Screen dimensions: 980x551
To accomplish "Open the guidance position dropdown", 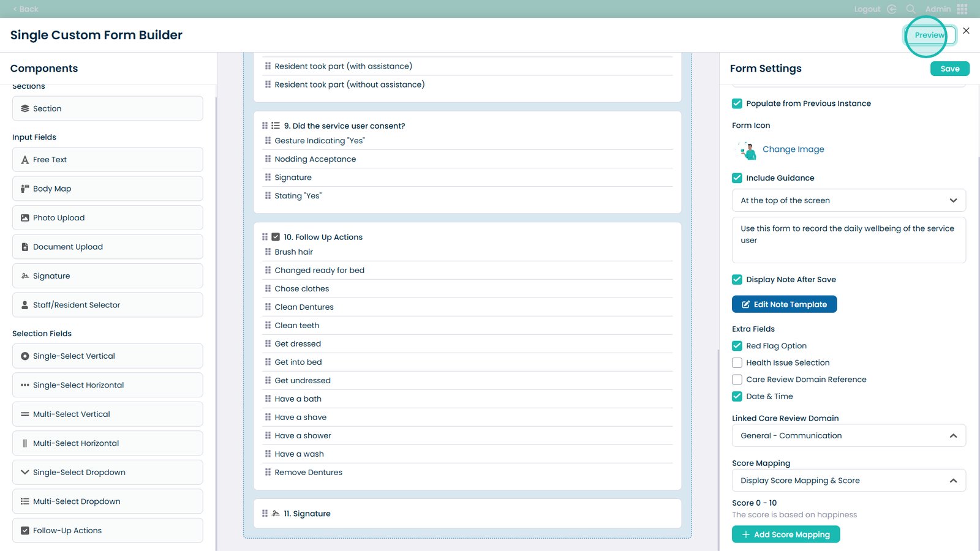I will pos(849,200).
